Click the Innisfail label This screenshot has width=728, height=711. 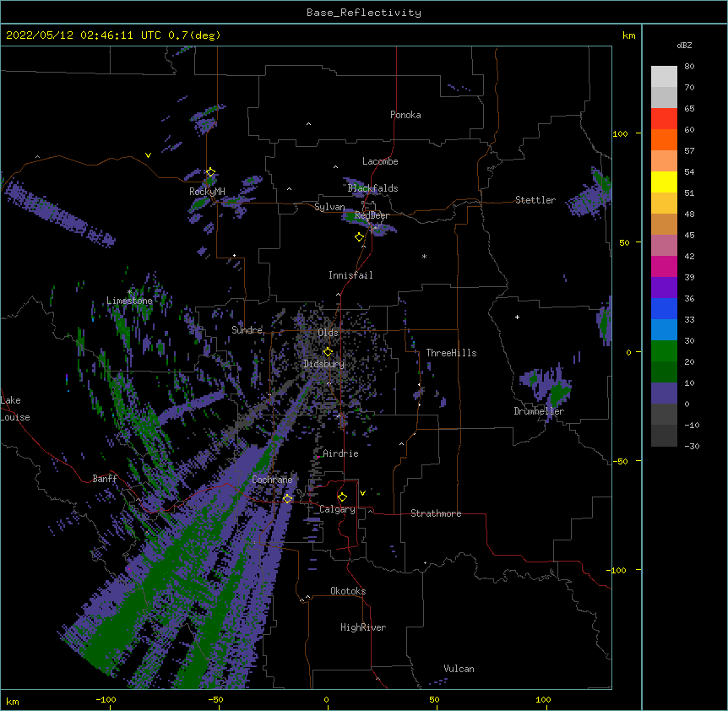coord(350,275)
